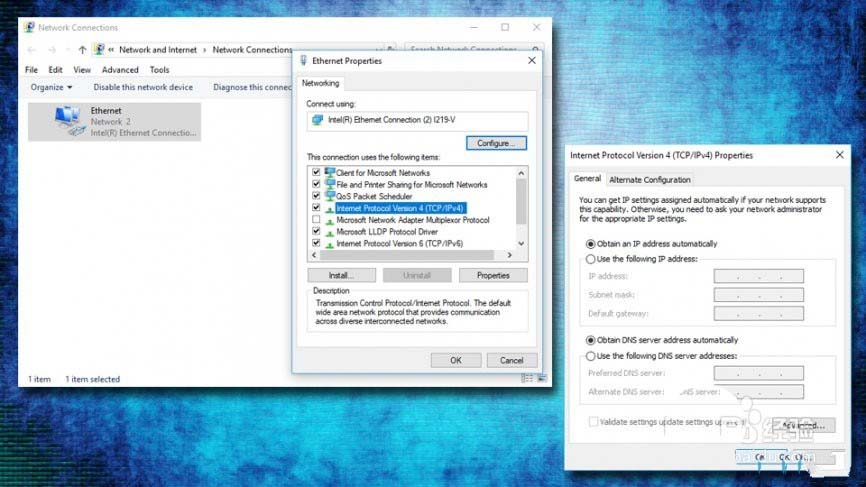Viewport: 866px width, 487px height.
Task: Open the Tools menu
Action: click(x=159, y=70)
